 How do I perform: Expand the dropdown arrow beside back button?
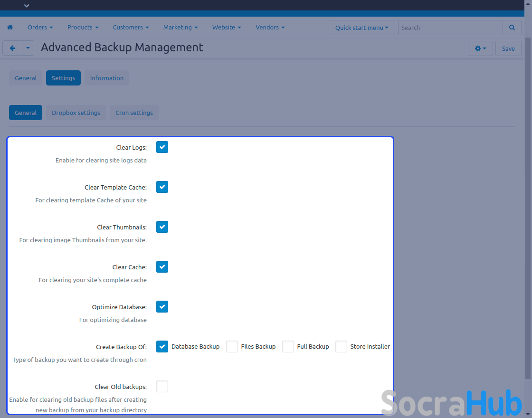28,48
